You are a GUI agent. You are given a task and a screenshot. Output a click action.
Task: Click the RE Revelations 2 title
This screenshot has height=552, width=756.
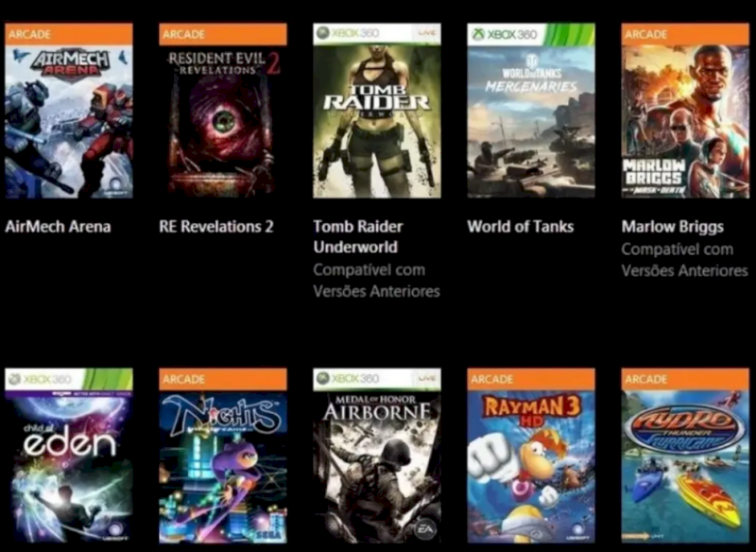point(216,227)
